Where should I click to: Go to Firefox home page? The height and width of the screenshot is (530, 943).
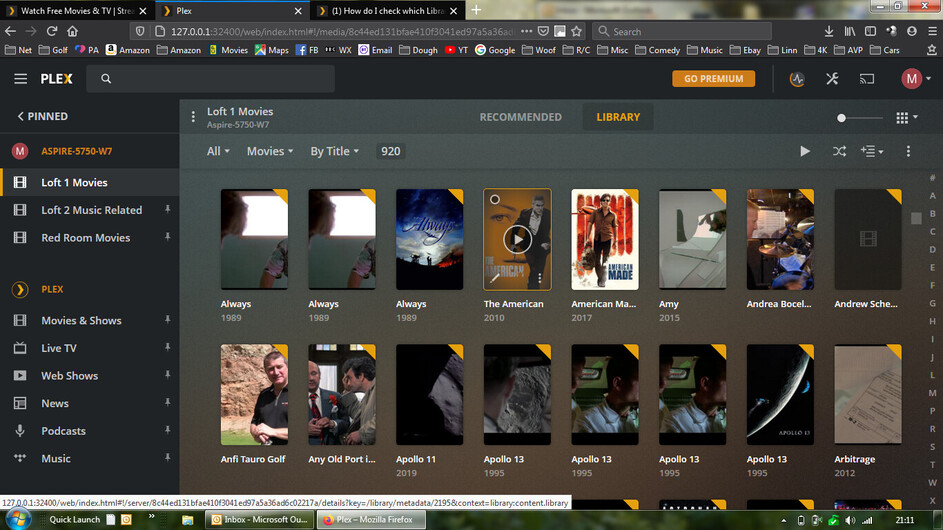point(72,31)
